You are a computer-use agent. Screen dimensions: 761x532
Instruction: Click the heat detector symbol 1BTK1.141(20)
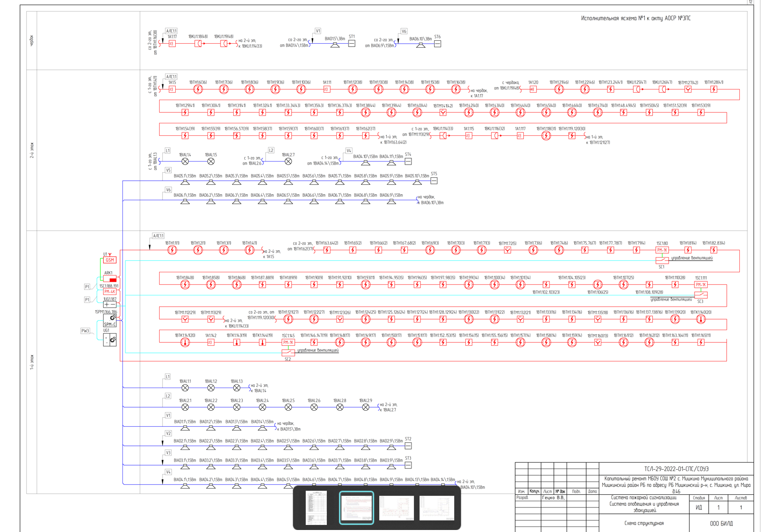click(185, 342)
